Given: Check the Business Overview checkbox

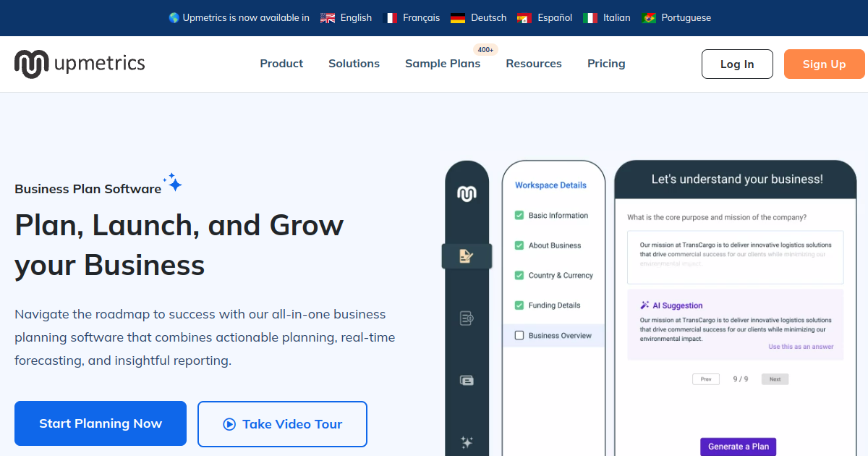Looking at the screenshot, I should 519,335.
